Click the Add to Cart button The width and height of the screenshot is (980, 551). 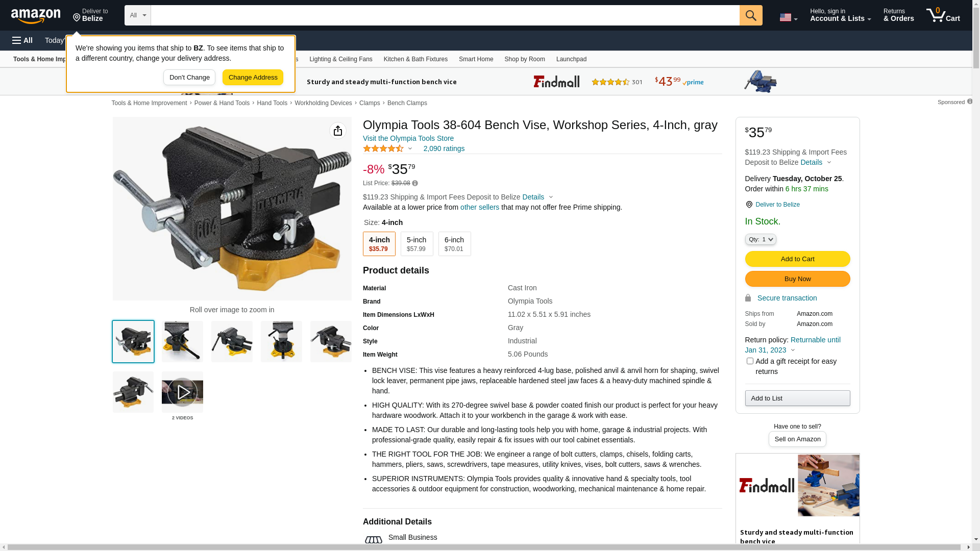coord(797,259)
